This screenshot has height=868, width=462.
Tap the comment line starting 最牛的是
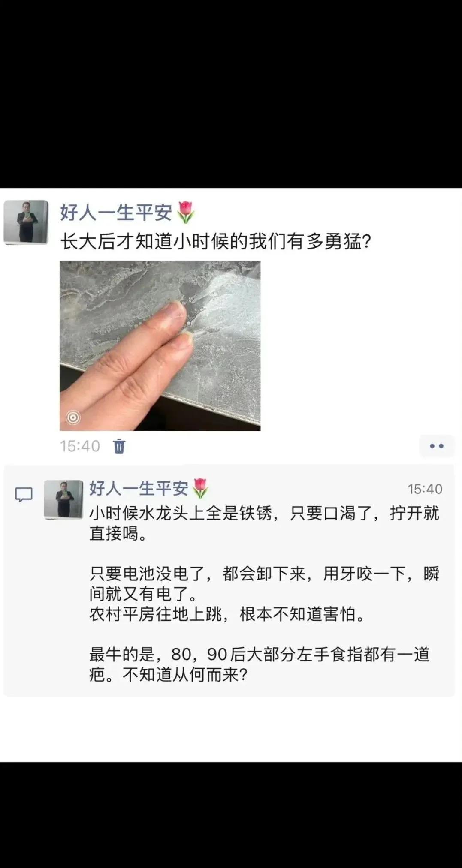point(260,655)
